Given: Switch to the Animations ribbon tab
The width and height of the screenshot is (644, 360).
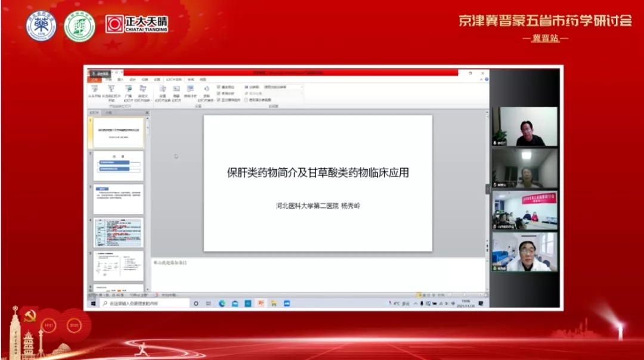Looking at the screenshot, I should pos(157,80).
